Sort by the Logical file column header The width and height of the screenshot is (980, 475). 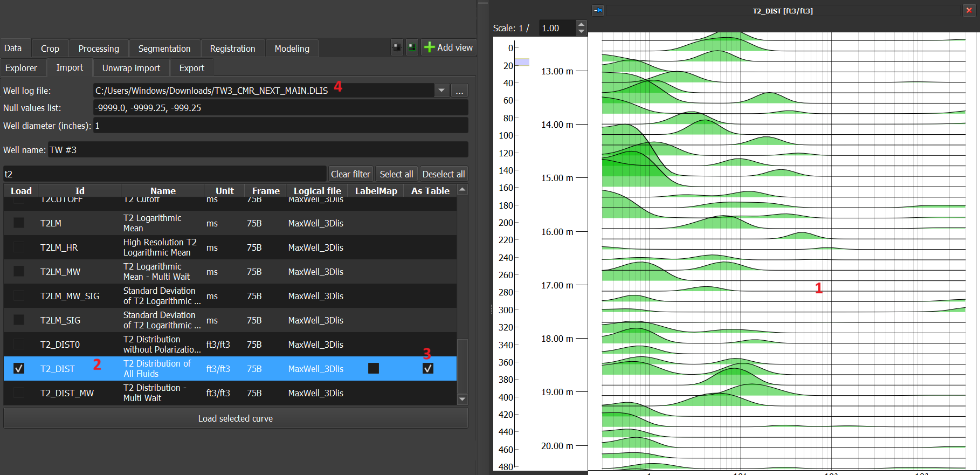coord(317,191)
